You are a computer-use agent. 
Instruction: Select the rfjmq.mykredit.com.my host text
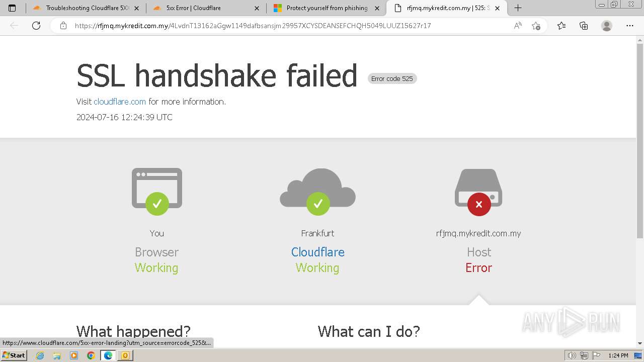click(478, 233)
